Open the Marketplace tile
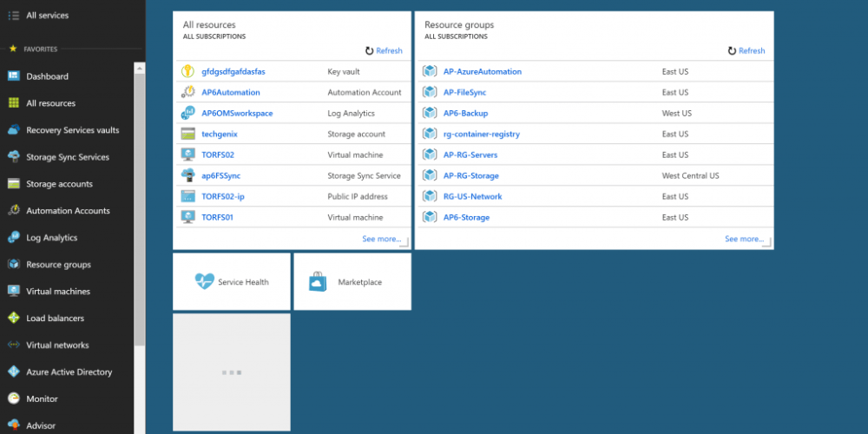 352,282
